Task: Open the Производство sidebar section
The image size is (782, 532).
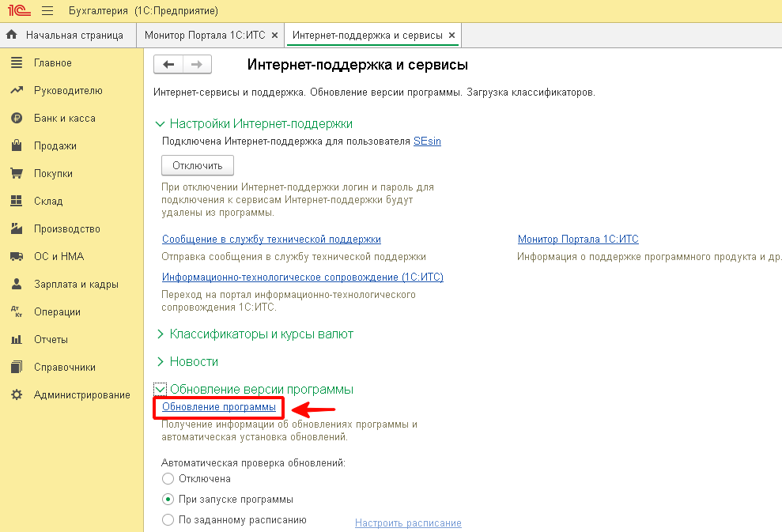Action: coord(67,229)
